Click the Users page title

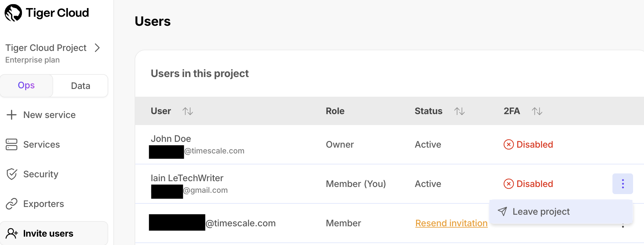[153, 21]
